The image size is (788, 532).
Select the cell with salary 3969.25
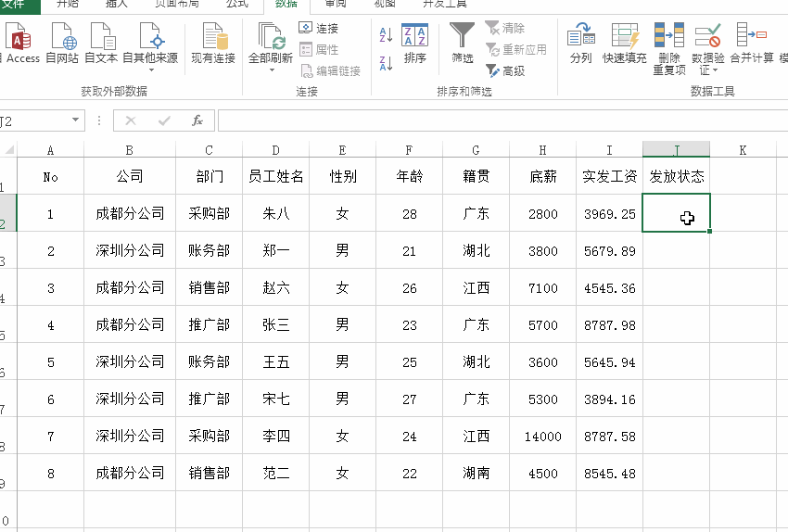pos(610,213)
